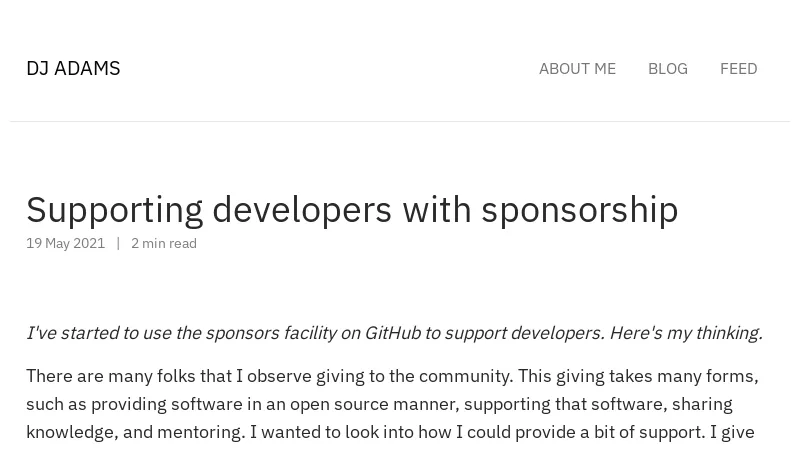This screenshot has width=800, height=450.
Task: Click the word 'GitHub' in the intro
Action: point(392,333)
